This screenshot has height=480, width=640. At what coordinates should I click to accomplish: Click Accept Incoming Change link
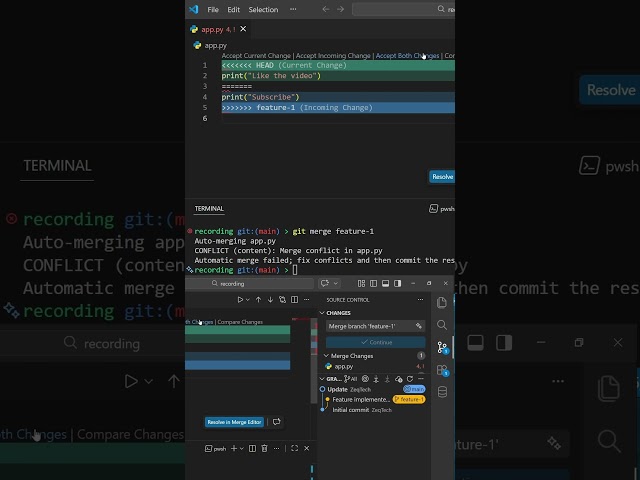333,56
